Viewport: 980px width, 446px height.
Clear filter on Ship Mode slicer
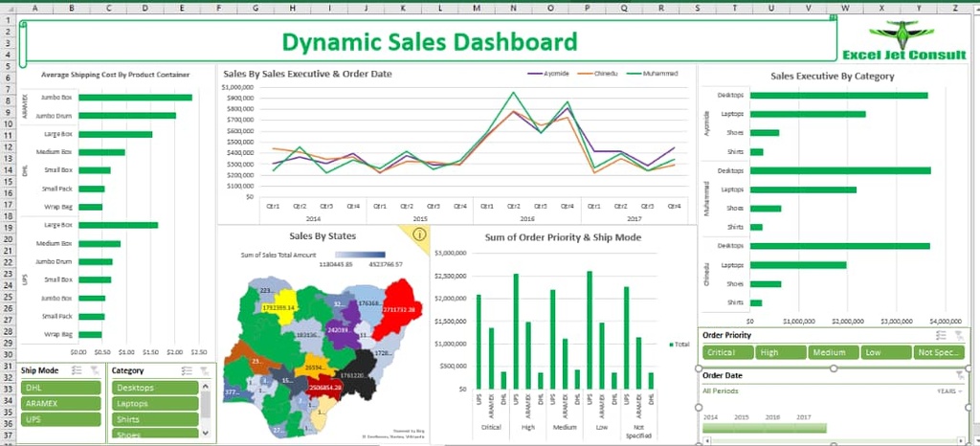94,370
